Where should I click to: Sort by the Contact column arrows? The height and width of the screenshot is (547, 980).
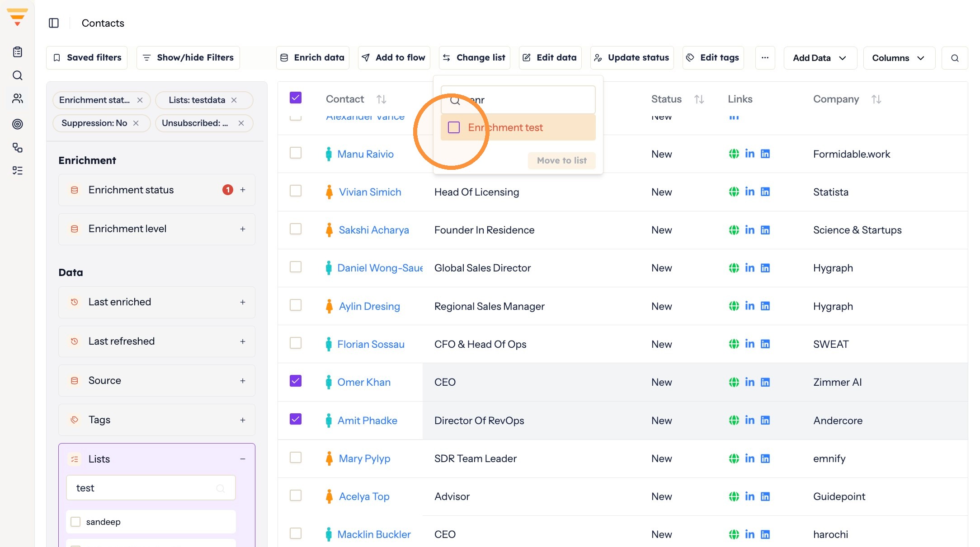(382, 99)
